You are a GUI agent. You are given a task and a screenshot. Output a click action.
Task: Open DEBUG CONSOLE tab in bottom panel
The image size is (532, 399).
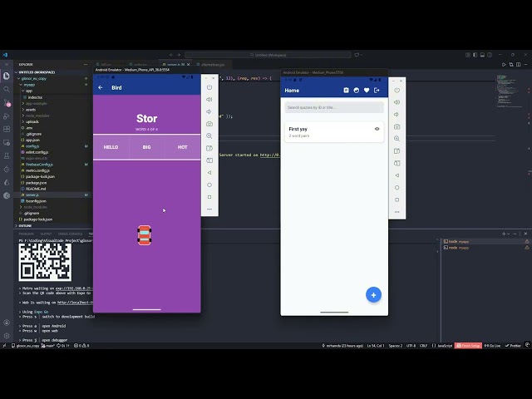[x=70, y=234]
